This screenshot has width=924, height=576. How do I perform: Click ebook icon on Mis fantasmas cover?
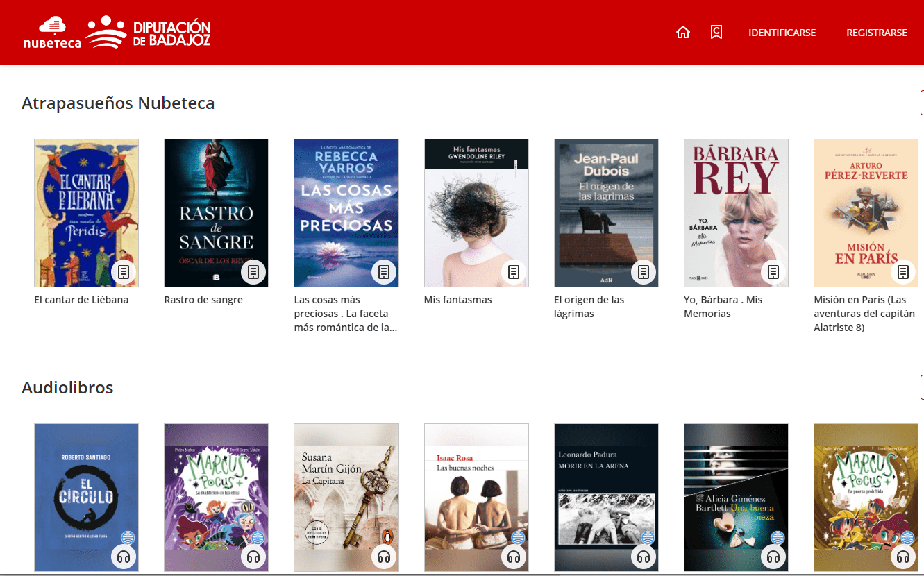click(x=514, y=272)
